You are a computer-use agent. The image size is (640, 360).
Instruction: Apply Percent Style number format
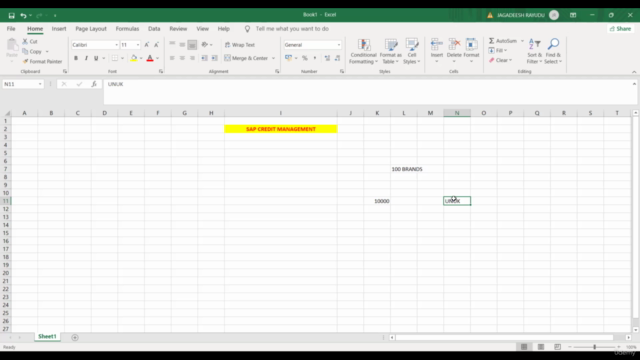click(x=304, y=58)
